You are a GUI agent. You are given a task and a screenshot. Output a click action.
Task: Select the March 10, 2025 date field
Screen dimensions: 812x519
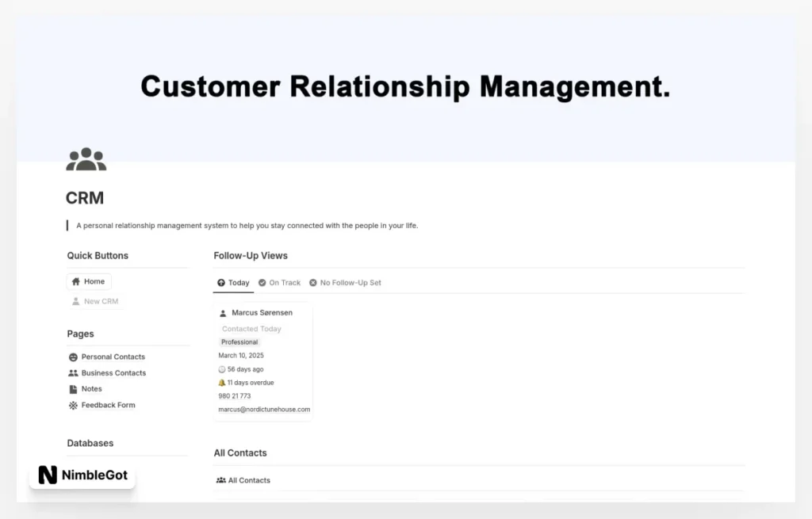241,356
